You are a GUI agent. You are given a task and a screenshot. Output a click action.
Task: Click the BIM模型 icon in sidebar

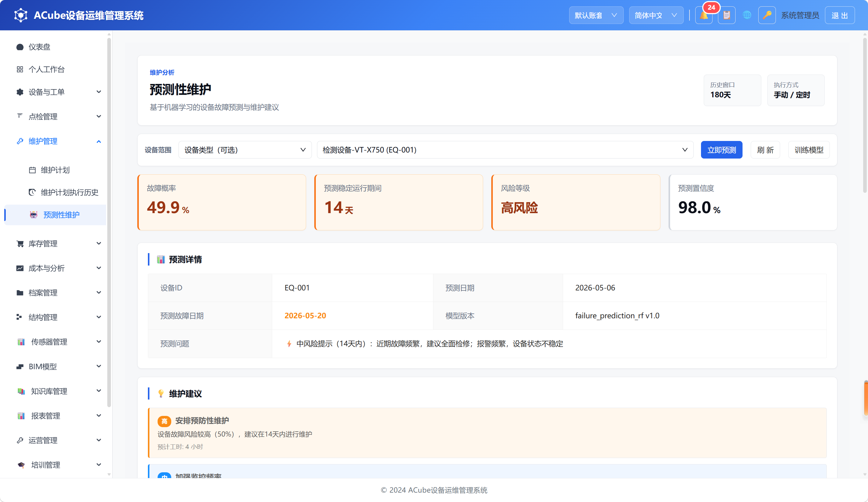point(20,366)
